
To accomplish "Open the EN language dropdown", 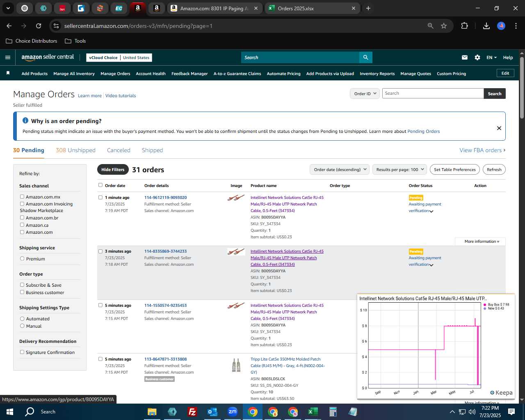I will tap(491, 57).
